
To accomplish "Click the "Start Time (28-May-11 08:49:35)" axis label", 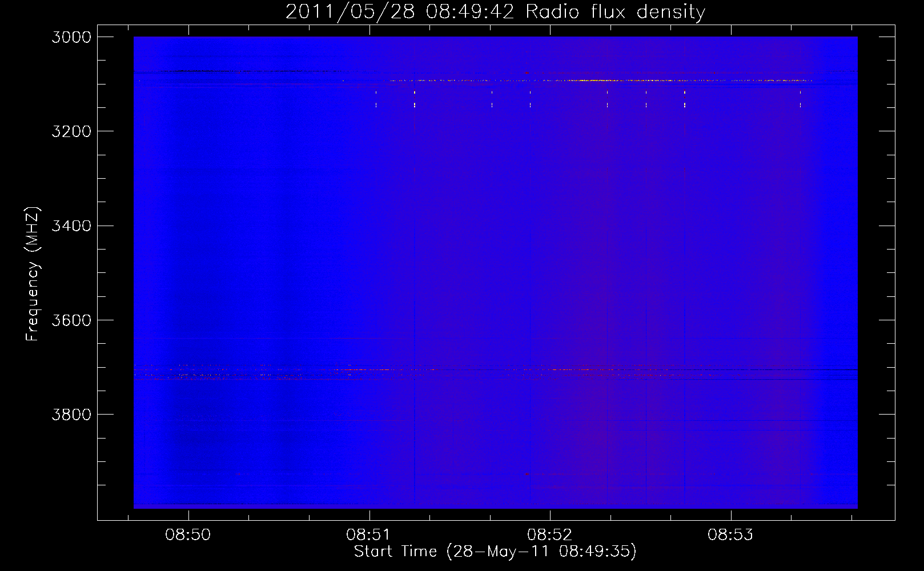I will pyautogui.click(x=495, y=552).
